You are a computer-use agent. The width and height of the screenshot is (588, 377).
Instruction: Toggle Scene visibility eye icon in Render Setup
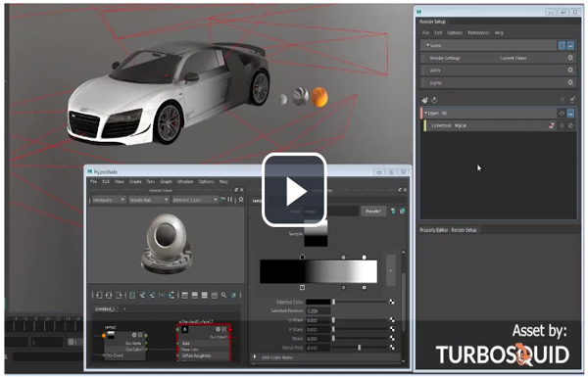pyautogui.click(x=562, y=45)
